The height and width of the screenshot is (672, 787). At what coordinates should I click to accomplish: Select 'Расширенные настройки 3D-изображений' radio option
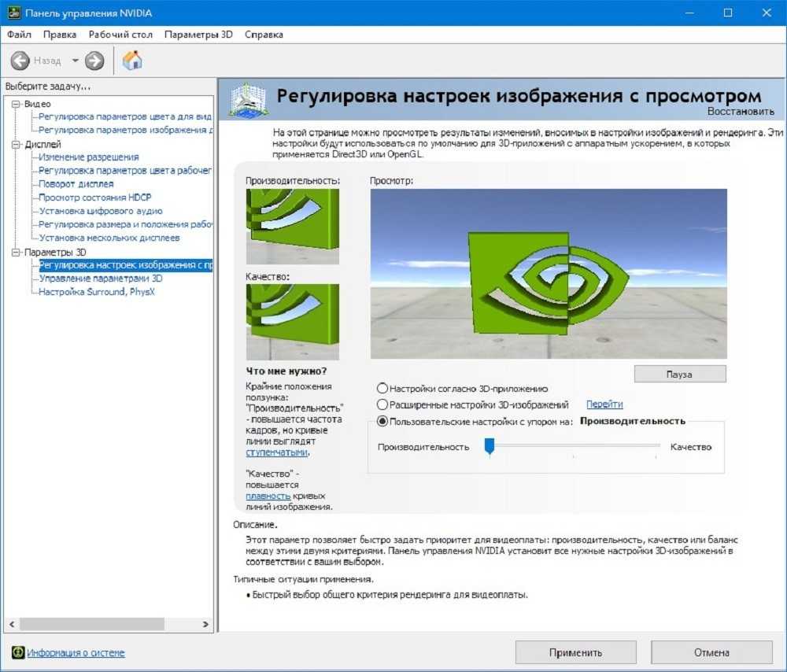click(382, 404)
